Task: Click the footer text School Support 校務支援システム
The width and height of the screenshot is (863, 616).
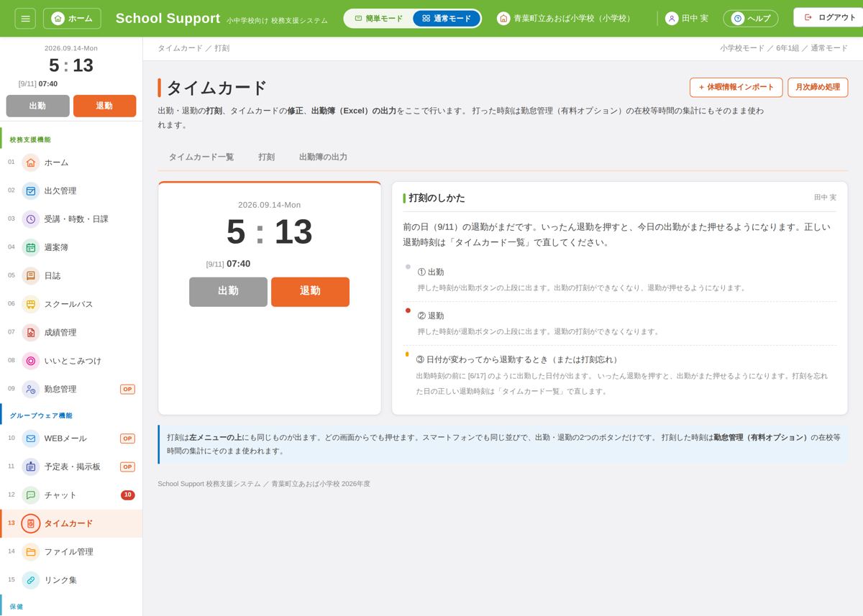Action: (x=209, y=484)
